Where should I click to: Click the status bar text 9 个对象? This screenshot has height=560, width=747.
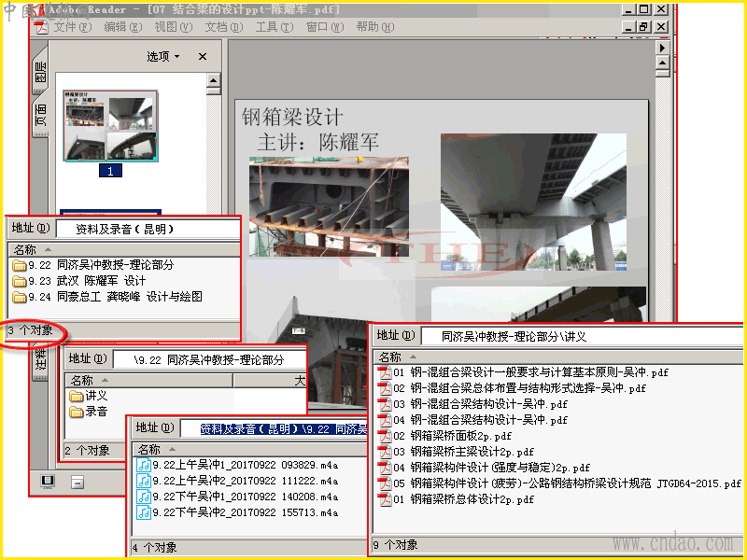click(395, 545)
